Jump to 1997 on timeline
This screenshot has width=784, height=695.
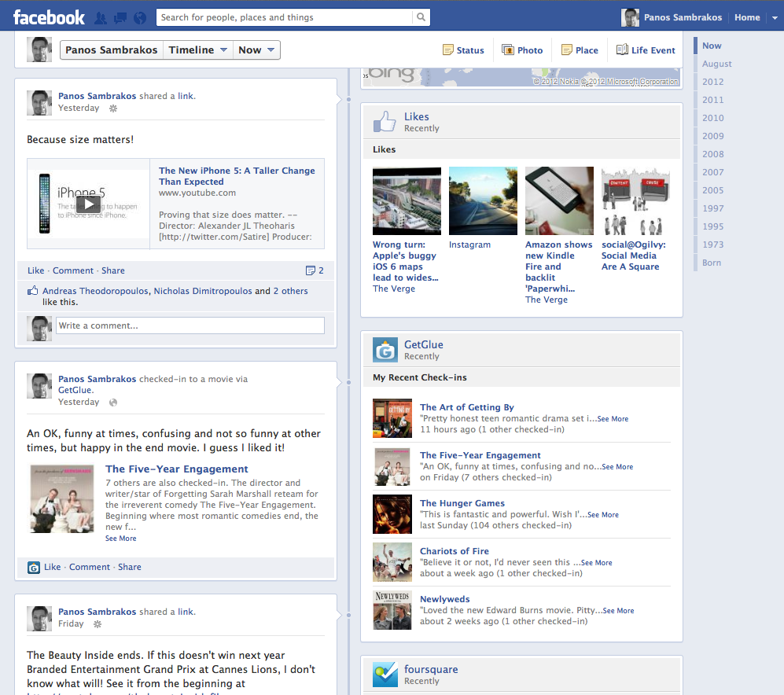(712, 208)
